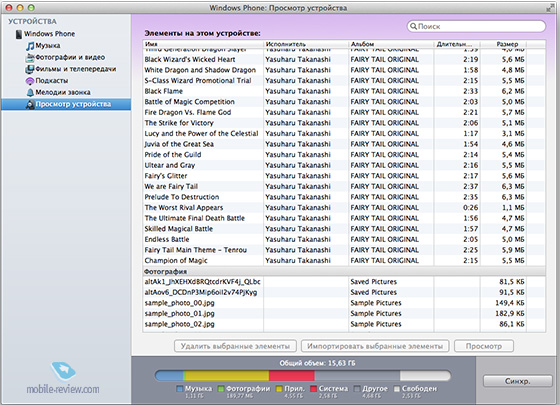560x405 pixels.
Task: Open Мелодии звонка section
Action: coord(63,92)
